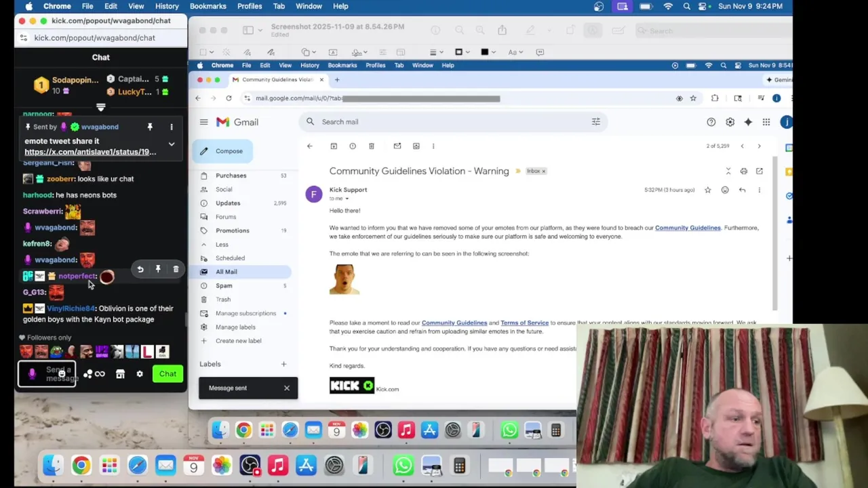Select Preview Draw tool
The image size is (868, 488).
point(271,52)
